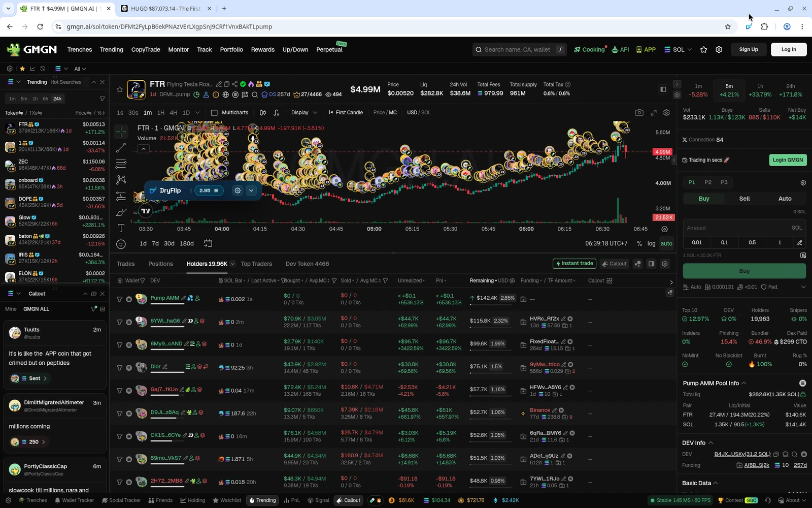The height and width of the screenshot is (508, 812).
Task: Open the chart indicators fx icon
Action: [276, 113]
